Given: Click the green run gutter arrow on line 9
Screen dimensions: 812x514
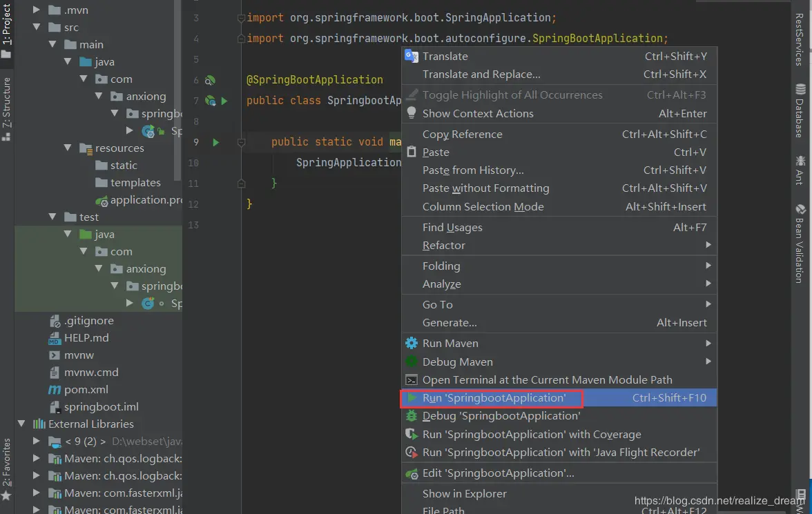Looking at the screenshot, I should [216, 142].
